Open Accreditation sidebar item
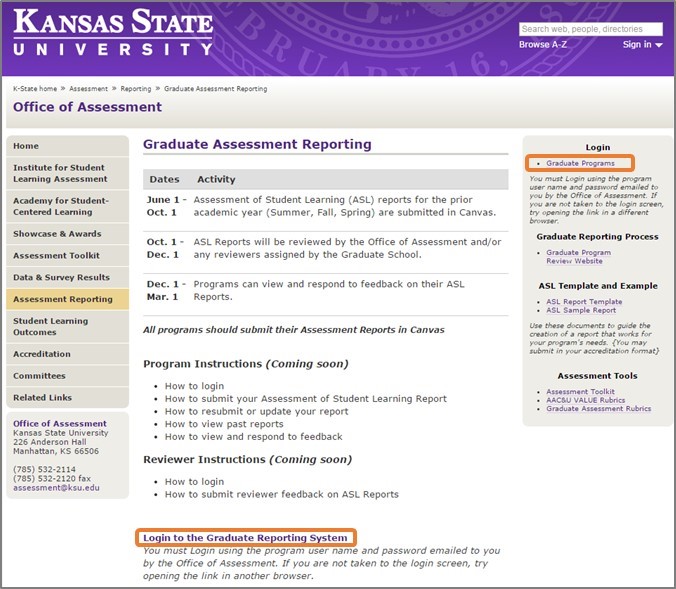This screenshot has height=589, width=676. click(x=68, y=354)
